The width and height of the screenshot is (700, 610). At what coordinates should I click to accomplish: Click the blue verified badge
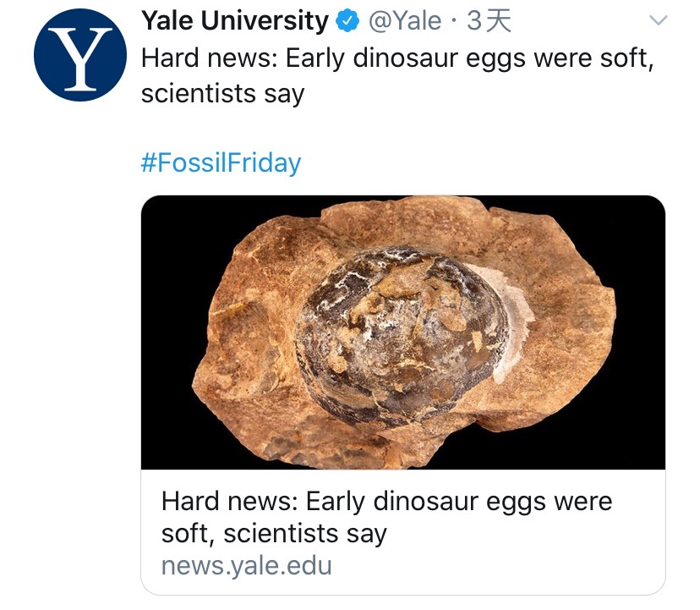[347, 21]
